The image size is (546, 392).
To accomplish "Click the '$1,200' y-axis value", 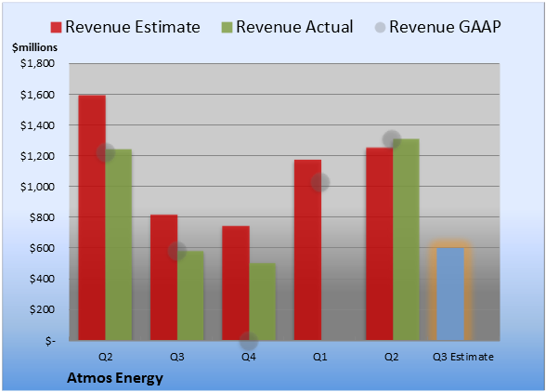I will (37, 156).
